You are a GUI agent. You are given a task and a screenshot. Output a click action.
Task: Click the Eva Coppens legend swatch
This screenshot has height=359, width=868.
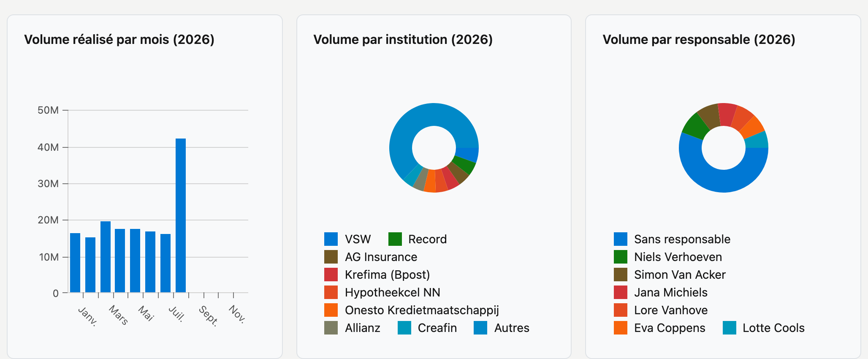tap(621, 328)
